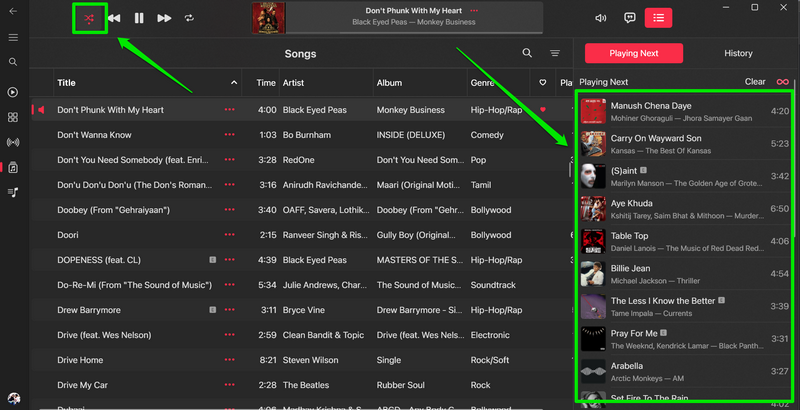Open options for Don'u Don'u Don'u
Screen dimensions: 800x410
coord(230,185)
